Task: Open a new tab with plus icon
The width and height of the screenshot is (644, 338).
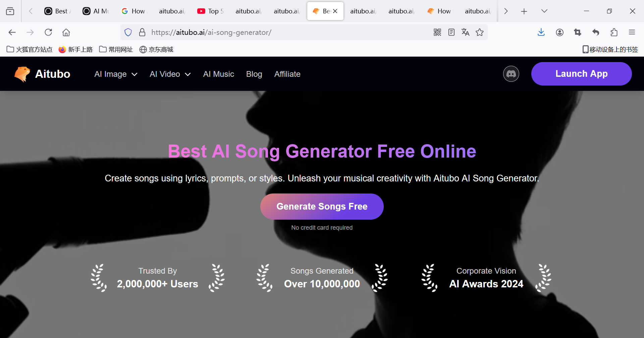Action: pos(524,11)
